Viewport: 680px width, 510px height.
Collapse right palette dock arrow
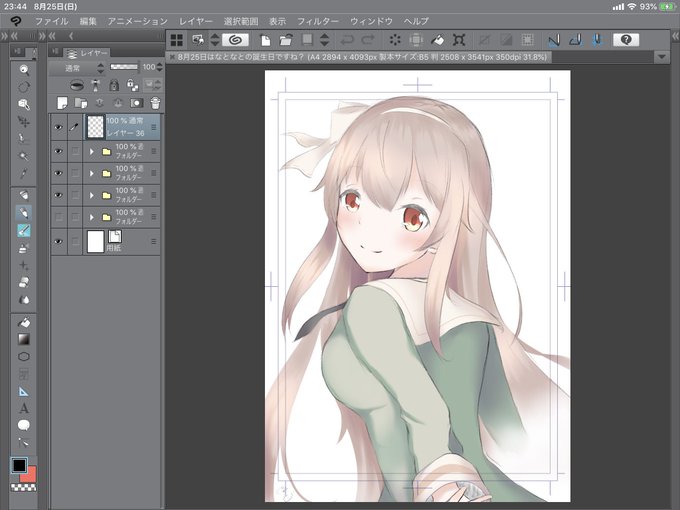[675, 36]
